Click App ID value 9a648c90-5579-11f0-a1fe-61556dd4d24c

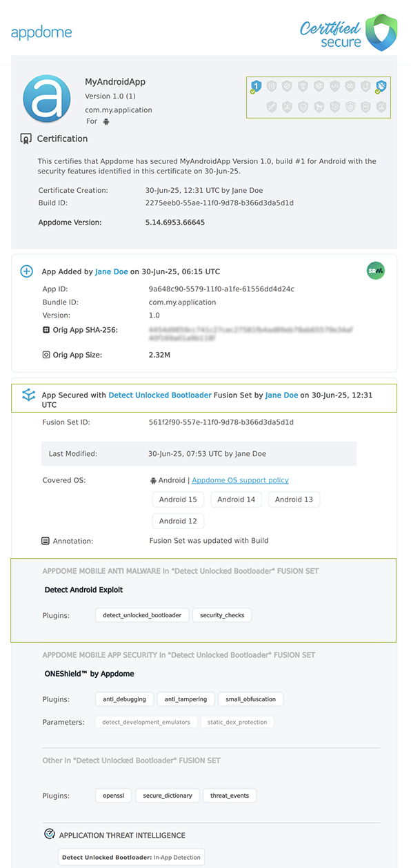(221, 289)
